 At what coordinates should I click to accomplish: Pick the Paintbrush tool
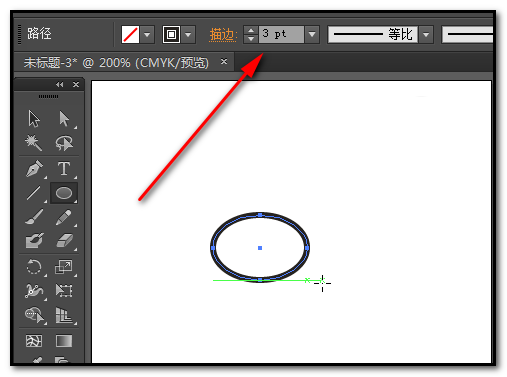pyautogui.click(x=34, y=217)
